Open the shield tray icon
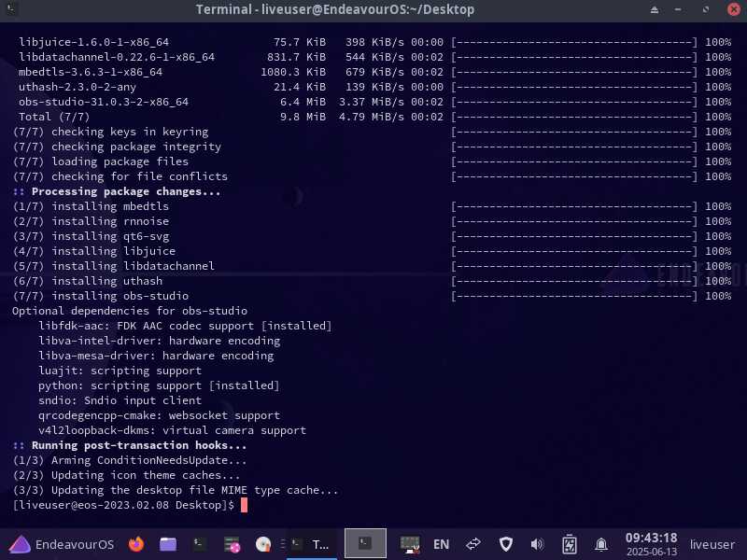This screenshot has width=747, height=560. pos(506,544)
